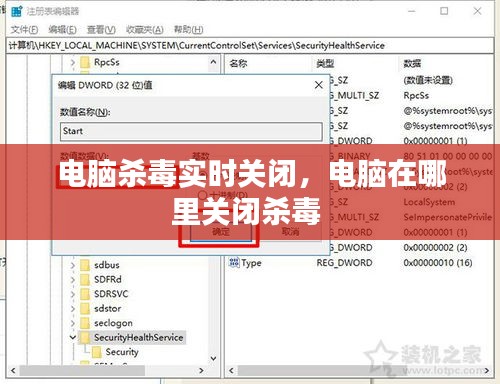Screen dimensions: 500x384
Task: Click the sdbus folder icon
Action: pyautogui.click(x=85, y=265)
